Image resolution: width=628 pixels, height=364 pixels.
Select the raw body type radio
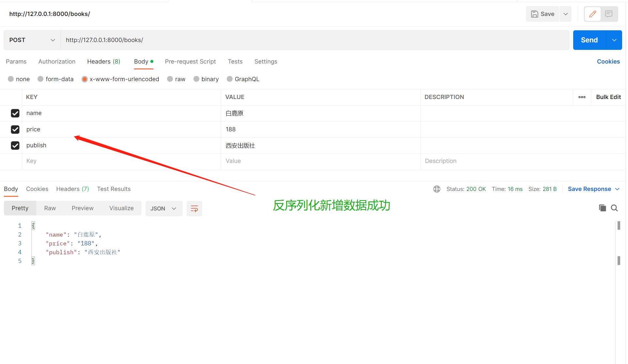[170, 79]
